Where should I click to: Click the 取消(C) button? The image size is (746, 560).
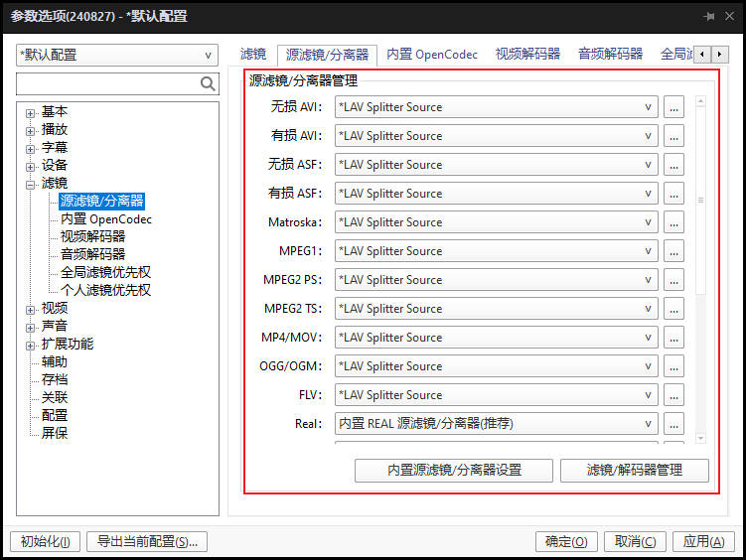[635, 542]
